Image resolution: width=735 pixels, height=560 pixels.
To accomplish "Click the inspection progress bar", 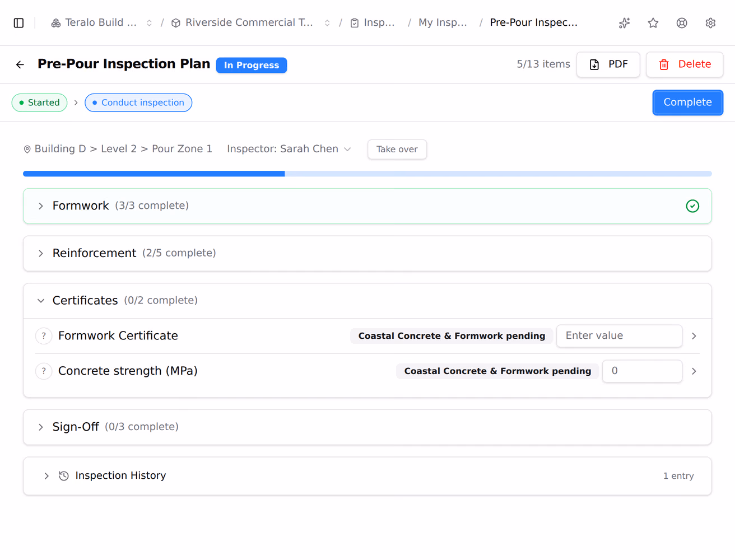I will point(367,174).
